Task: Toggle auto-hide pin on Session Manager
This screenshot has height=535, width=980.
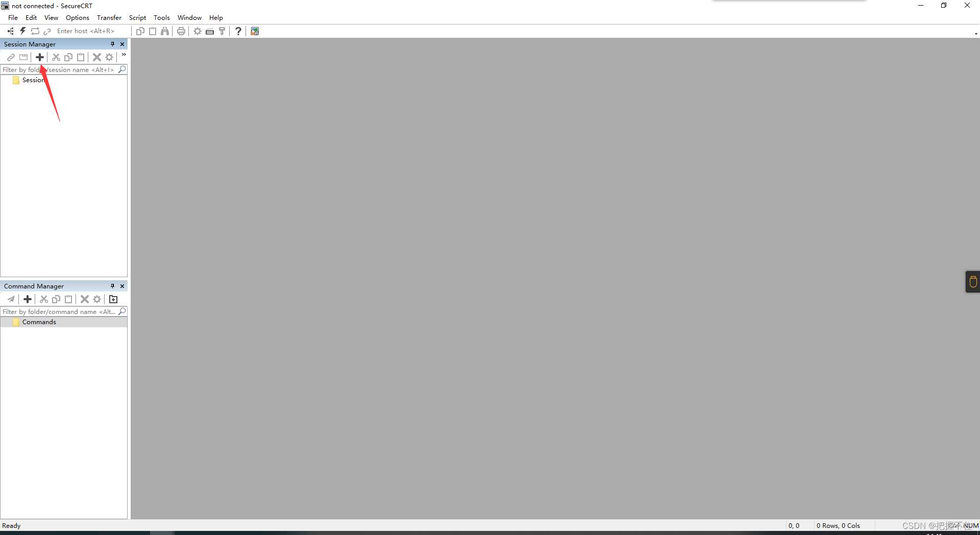Action: tap(112, 44)
